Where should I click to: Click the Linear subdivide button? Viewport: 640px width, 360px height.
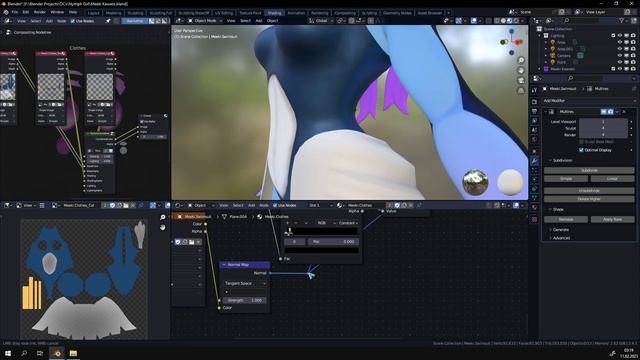point(612,179)
